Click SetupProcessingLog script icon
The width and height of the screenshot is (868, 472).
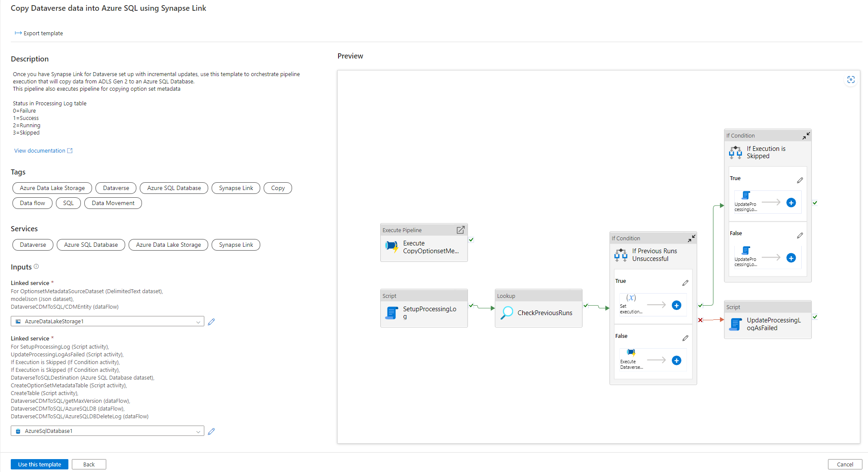(392, 313)
